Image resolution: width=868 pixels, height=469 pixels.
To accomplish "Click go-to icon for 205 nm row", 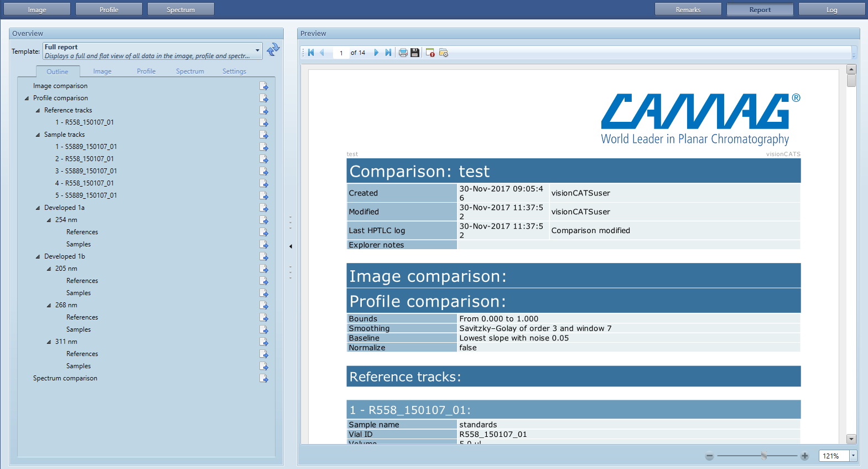I will (264, 269).
